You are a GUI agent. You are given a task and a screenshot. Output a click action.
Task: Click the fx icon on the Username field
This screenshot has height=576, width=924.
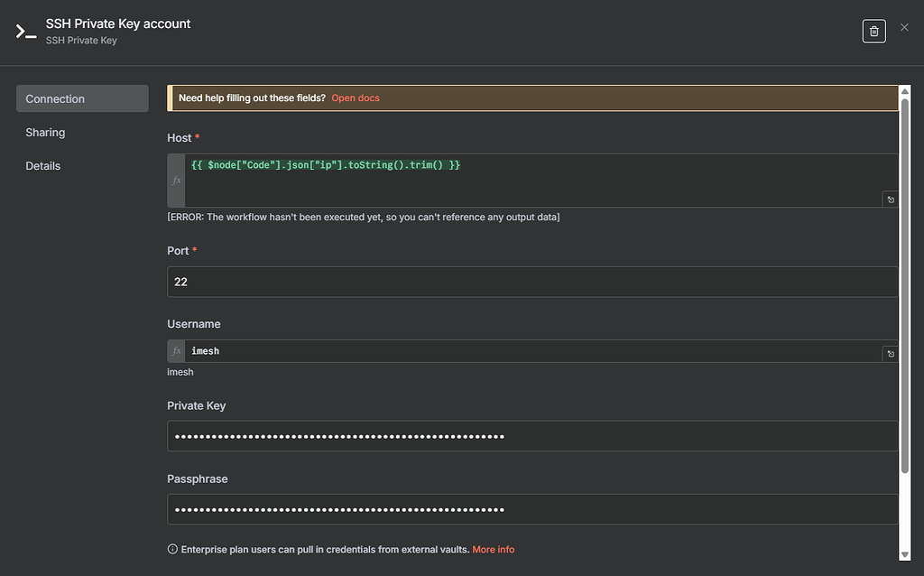click(x=174, y=350)
